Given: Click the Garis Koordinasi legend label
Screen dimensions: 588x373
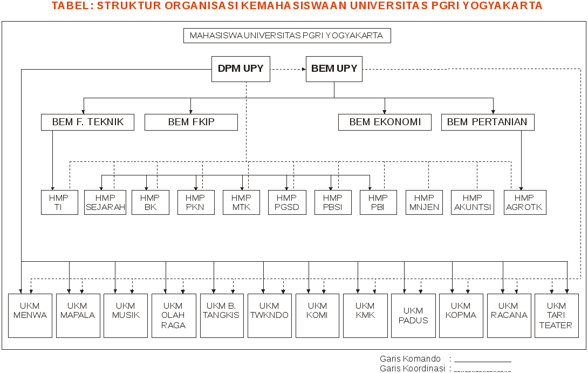Looking at the screenshot, I should [x=413, y=369].
